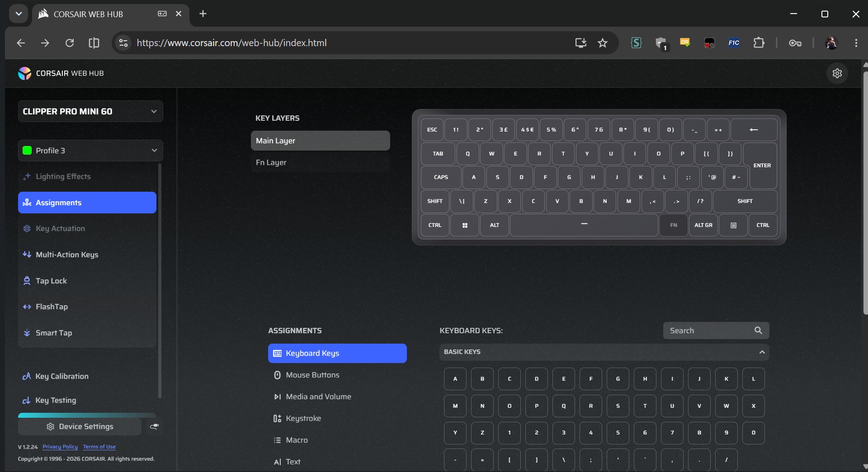Click the red and black extension icon

coord(709,43)
